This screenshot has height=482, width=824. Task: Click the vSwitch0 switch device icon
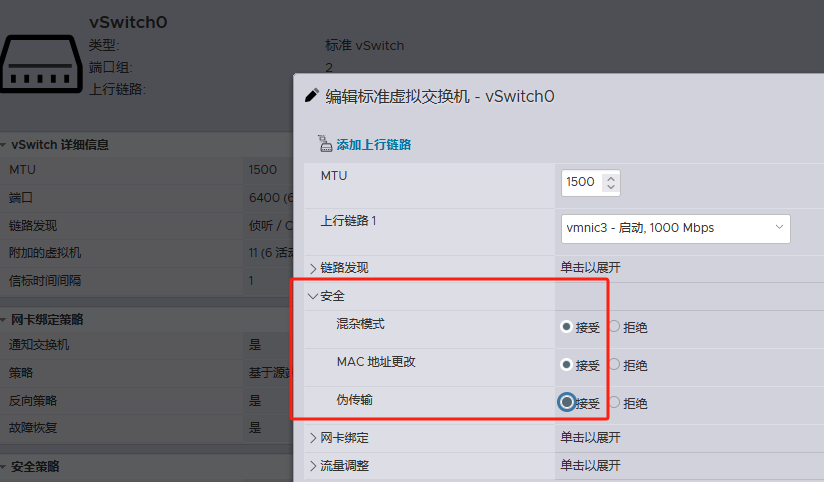click(x=41, y=64)
